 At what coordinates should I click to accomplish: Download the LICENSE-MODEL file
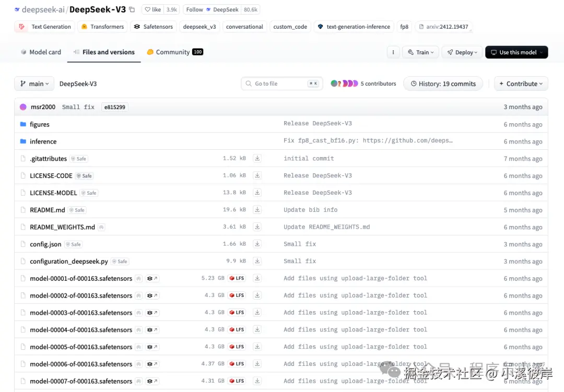point(257,193)
